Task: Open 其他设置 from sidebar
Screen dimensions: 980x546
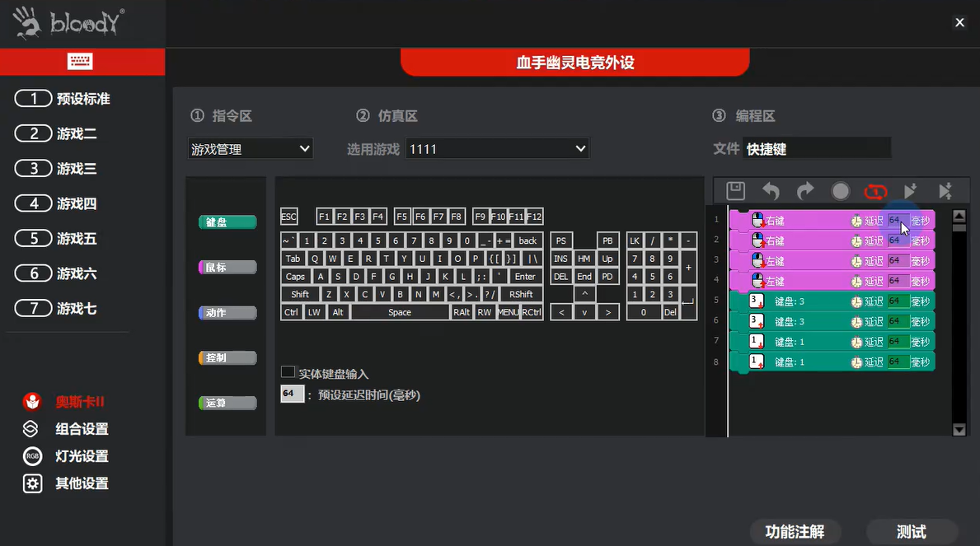Action: 82,483
